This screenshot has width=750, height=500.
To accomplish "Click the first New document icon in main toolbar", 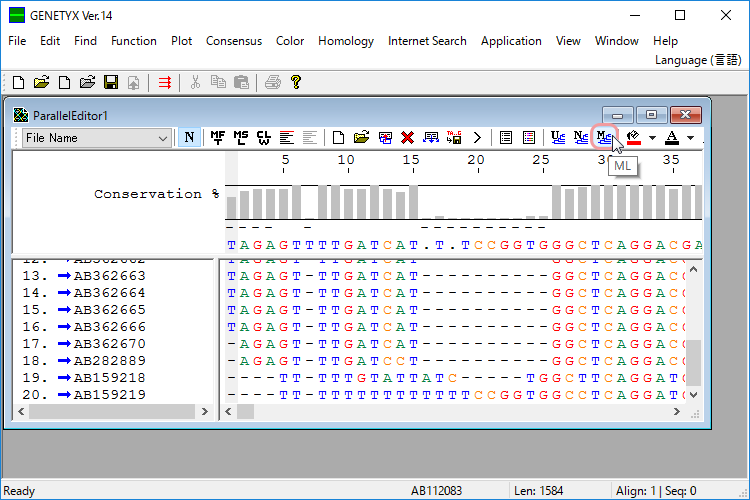I will coord(18,83).
